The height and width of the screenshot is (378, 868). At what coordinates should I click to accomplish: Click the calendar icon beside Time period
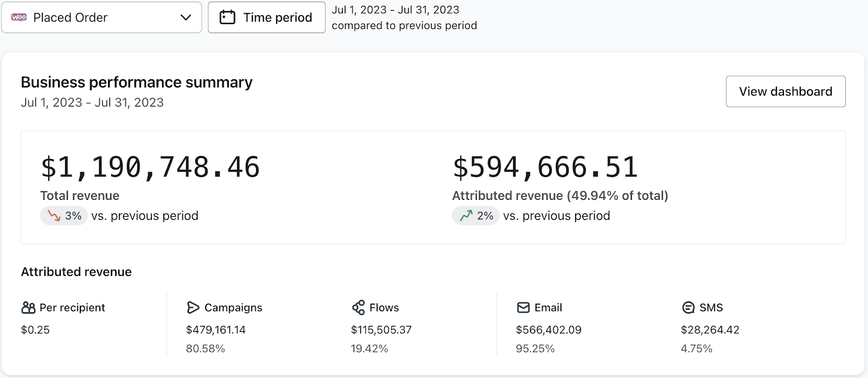pyautogui.click(x=227, y=17)
